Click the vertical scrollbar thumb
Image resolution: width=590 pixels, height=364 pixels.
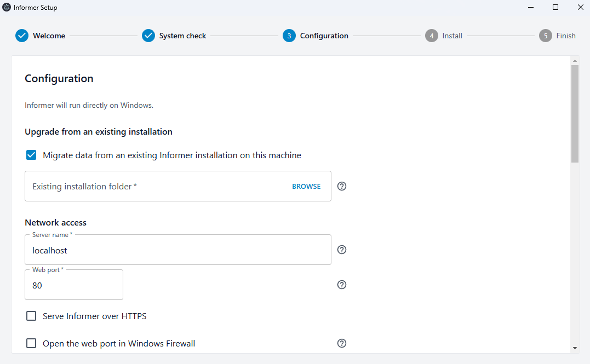tap(575, 113)
